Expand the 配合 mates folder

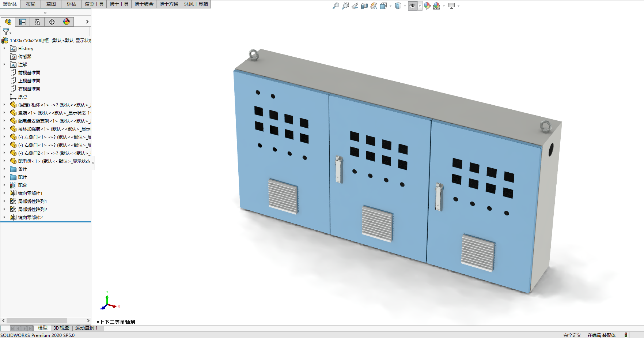[x=4, y=185]
